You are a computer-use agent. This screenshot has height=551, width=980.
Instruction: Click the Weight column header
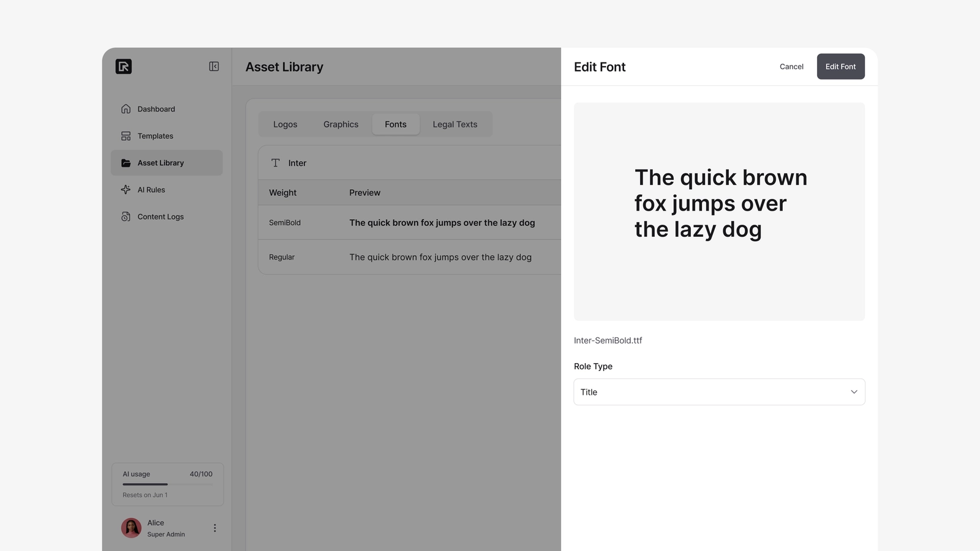[x=282, y=192]
